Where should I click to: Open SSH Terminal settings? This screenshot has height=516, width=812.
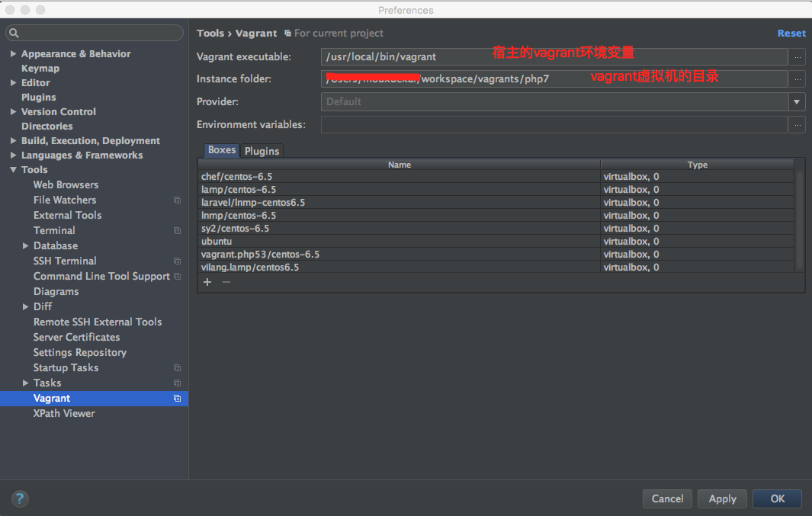[x=65, y=261]
